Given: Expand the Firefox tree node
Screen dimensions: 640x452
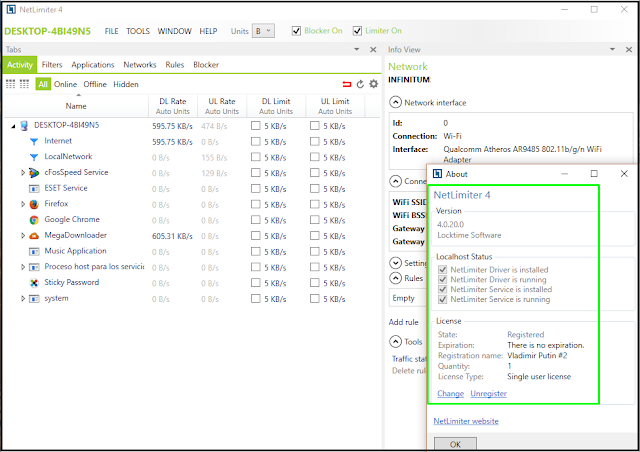Looking at the screenshot, I should pos(23,204).
